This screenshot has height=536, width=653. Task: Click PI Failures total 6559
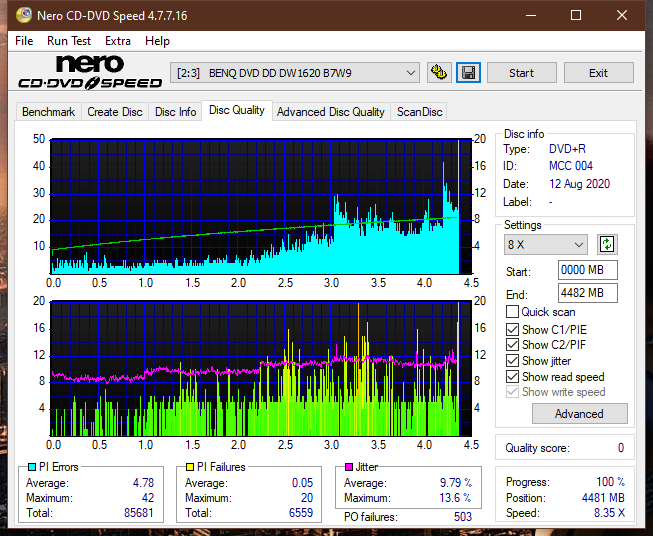pyautogui.click(x=301, y=512)
